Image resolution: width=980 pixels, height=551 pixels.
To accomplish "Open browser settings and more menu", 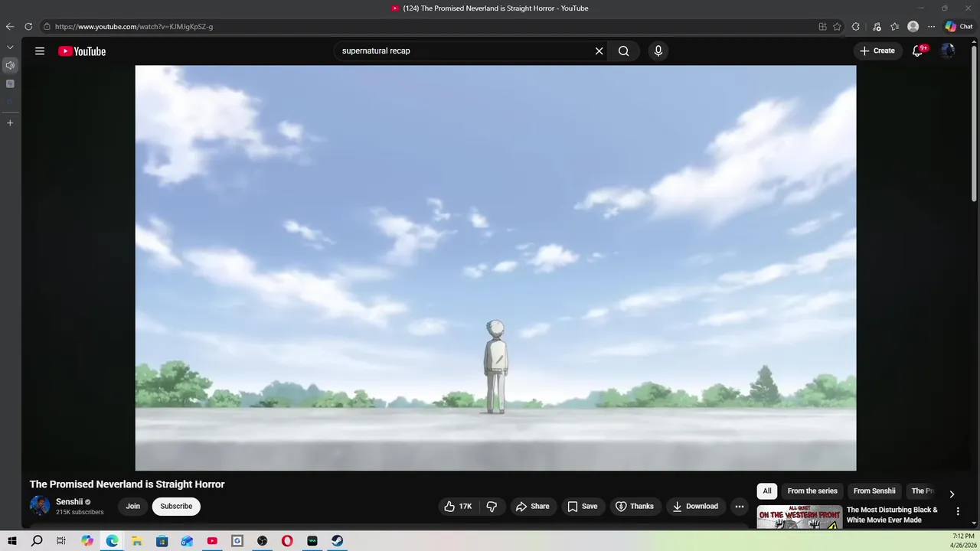I will click(931, 27).
